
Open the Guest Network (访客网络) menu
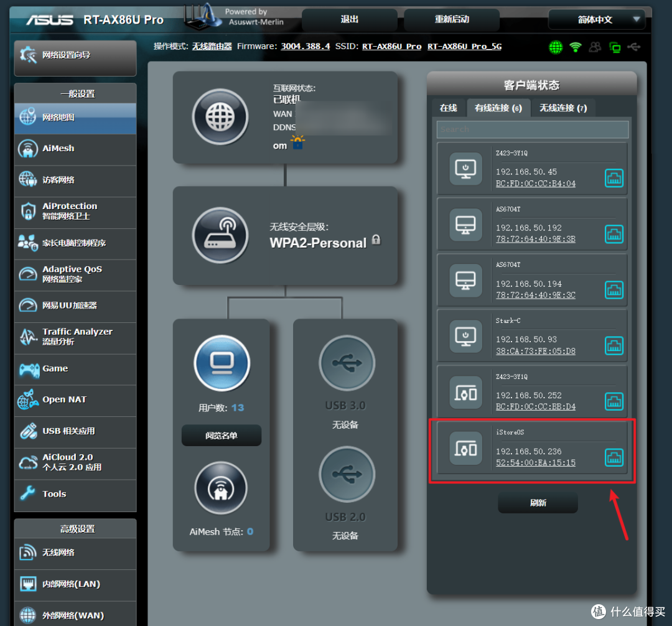tap(75, 180)
